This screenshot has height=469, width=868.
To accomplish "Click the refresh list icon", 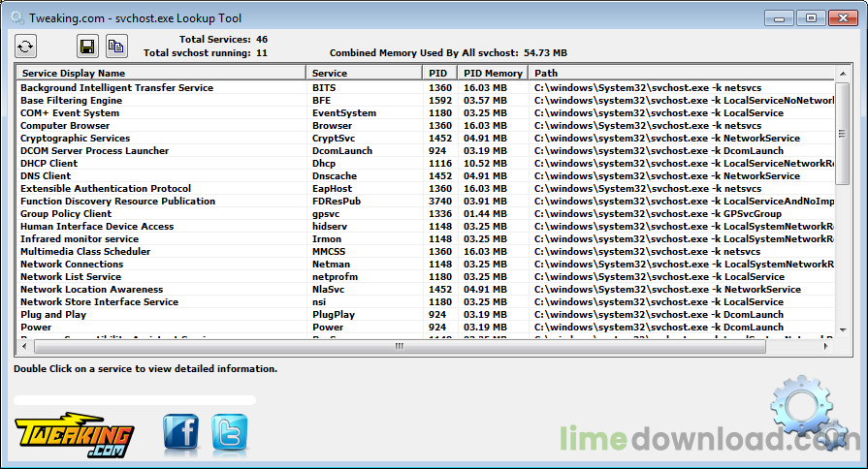I will (x=25, y=46).
